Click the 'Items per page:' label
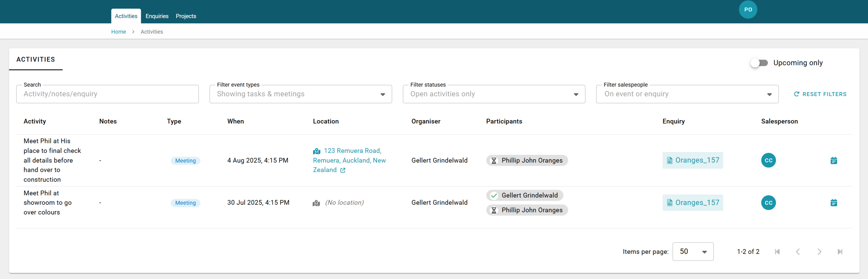Screen dimensions: 868x279 [x=645, y=252]
